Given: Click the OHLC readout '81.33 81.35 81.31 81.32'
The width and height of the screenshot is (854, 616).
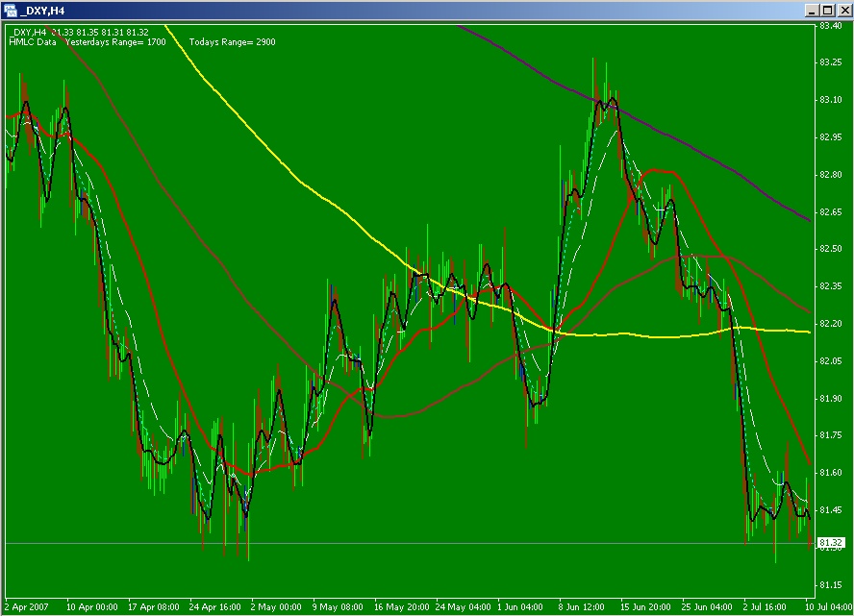Looking at the screenshot, I should point(100,32).
